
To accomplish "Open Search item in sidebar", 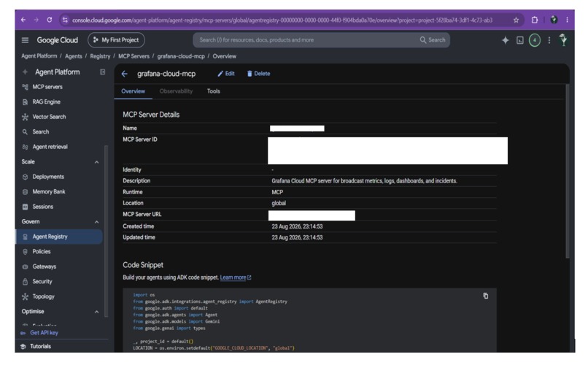I will tap(41, 132).
